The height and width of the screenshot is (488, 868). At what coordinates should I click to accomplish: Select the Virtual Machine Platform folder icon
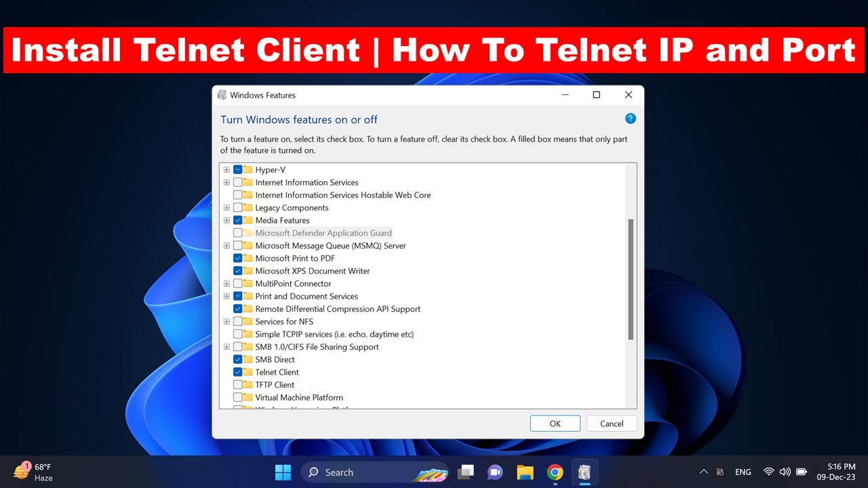click(248, 398)
